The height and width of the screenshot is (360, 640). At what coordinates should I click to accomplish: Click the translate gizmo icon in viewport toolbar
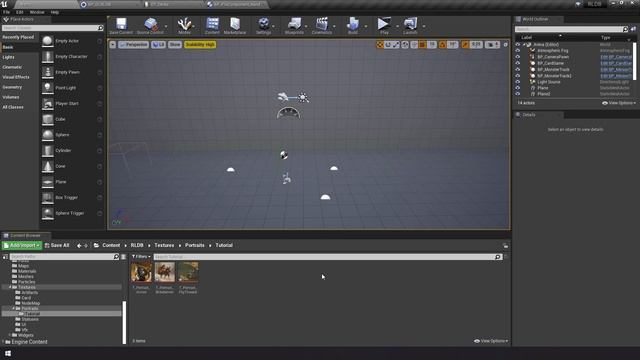click(380, 44)
